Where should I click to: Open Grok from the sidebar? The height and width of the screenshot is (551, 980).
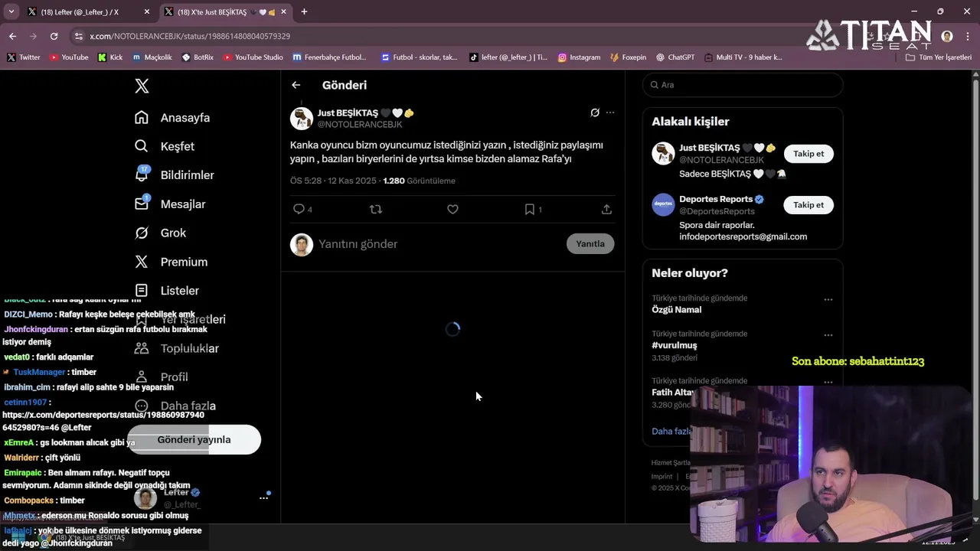[160, 233]
